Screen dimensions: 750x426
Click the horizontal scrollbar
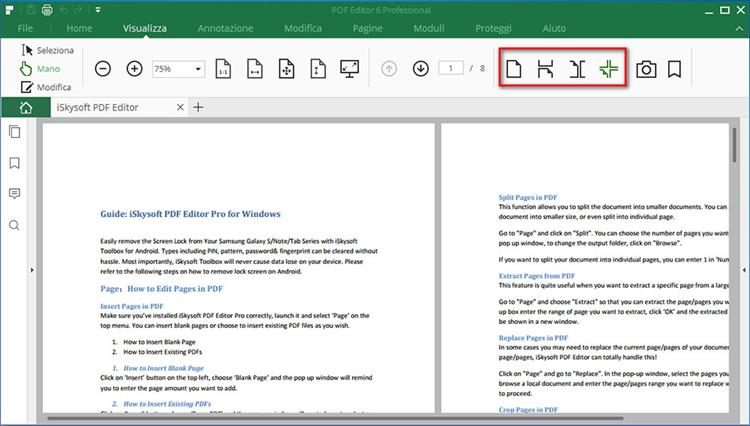click(x=335, y=419)
